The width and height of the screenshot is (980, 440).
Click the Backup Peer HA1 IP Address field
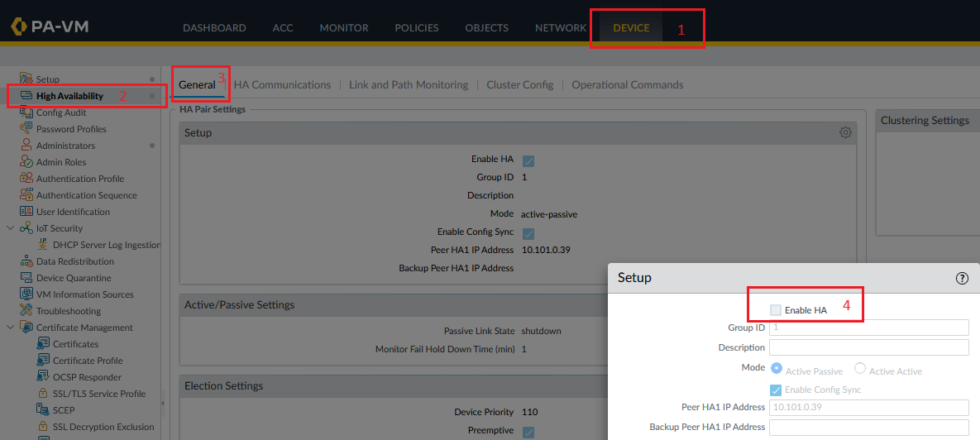[x=868, y=427]
